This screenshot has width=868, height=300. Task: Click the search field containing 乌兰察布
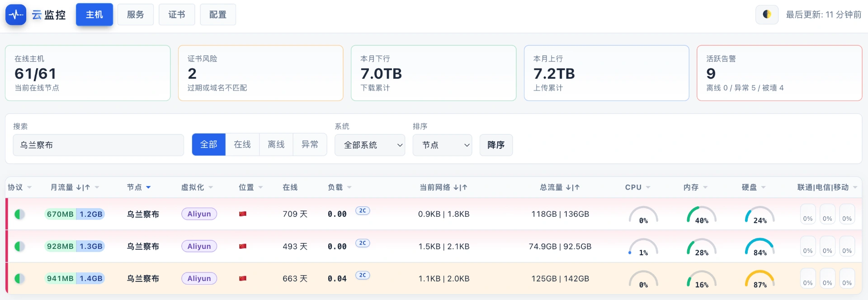99,145
